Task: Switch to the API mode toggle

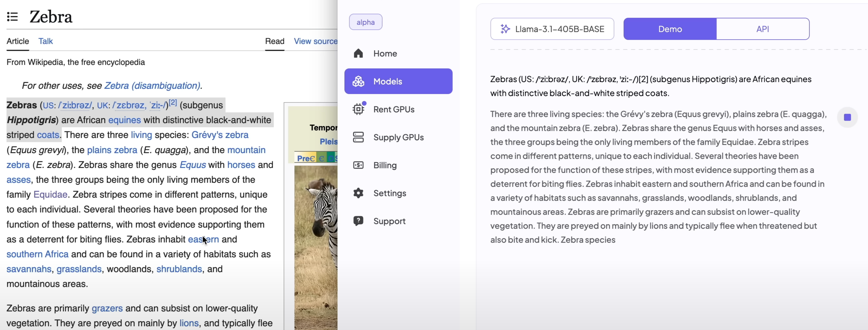Action: click(x=762, y=29)
